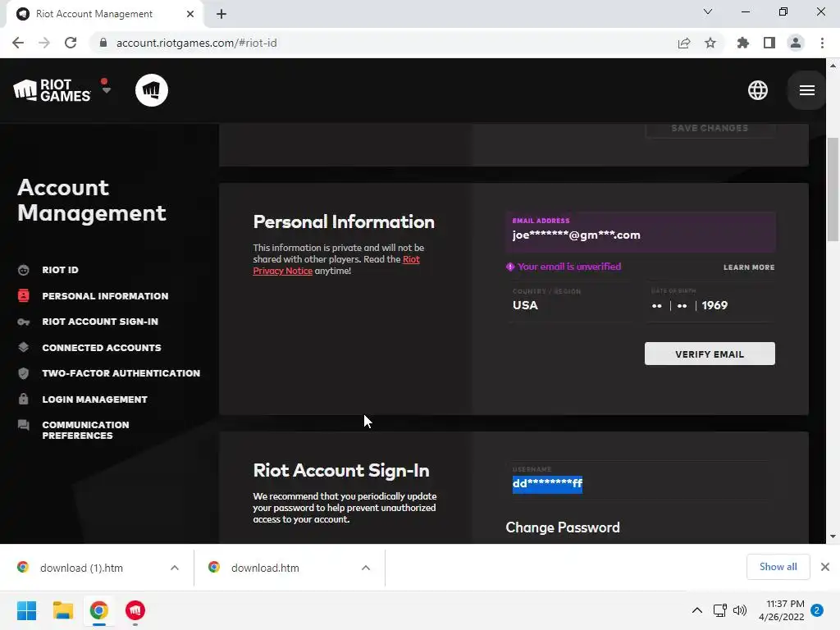Click the Two-Factor shield icon
Image resolution: width=840 pixels, height=630 pixels.
coord(24,373)
